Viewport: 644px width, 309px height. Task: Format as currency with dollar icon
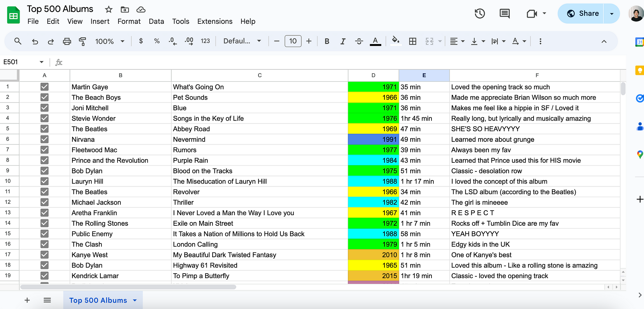pos(141,41)
